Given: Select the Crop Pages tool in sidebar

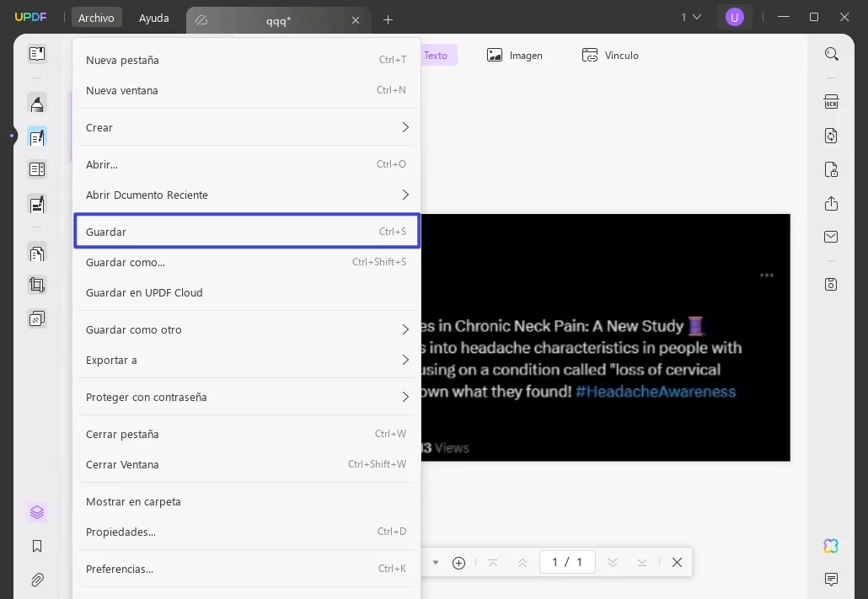Looking at the screenshot, I should click(x=37, y=285).
